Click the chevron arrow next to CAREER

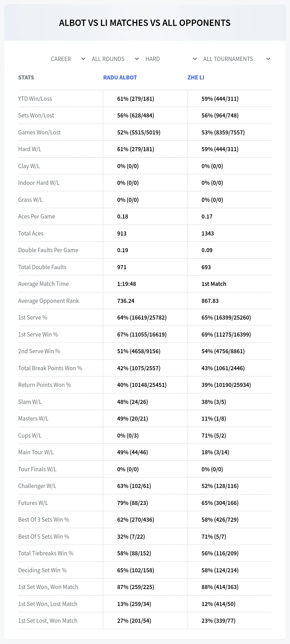[x=83, y=59]
